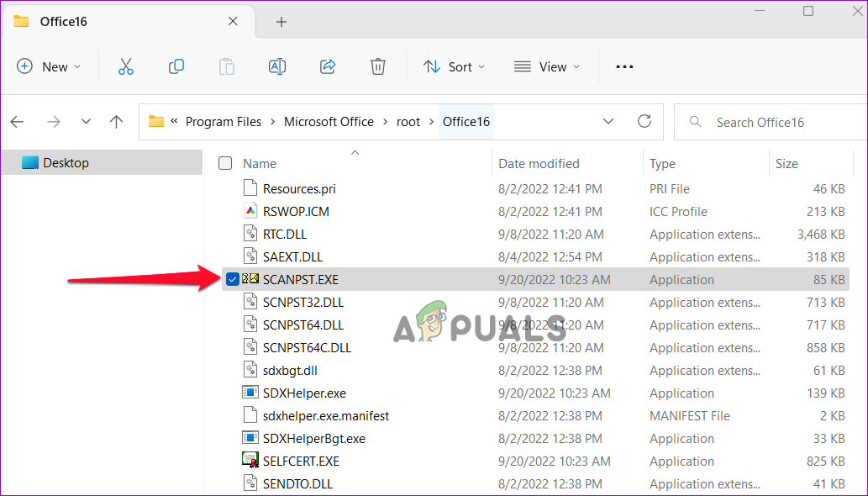Click the Back navigation arrow
Image resolution: width=868 pixels, height=496 pixels.
point(17,121)
